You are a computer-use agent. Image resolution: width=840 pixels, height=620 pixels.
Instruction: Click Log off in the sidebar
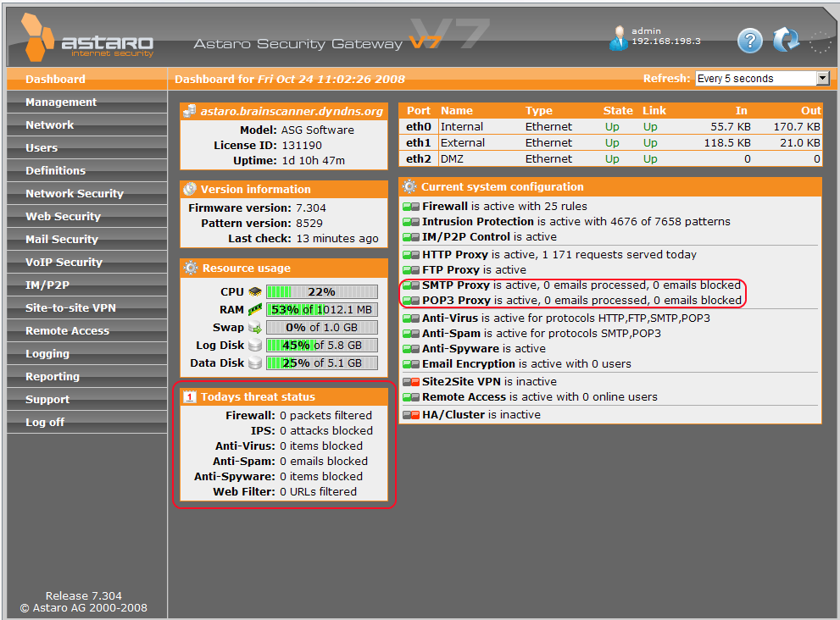click(86, 422)
